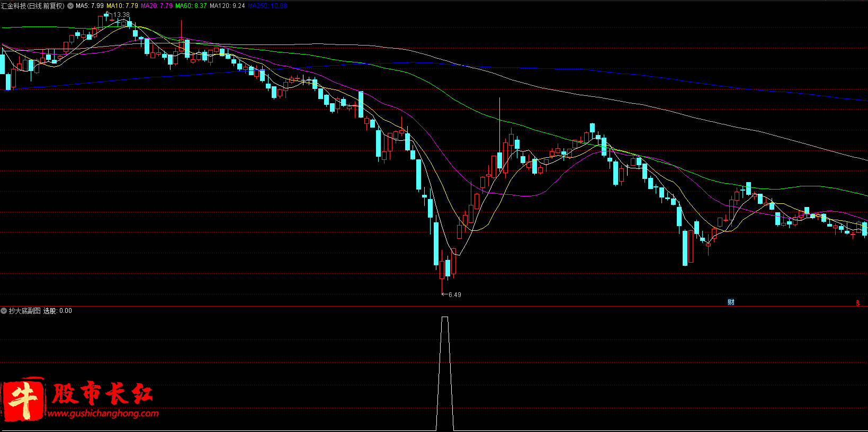Click the blue 财 financial marker icon
This screenshot has height=432, width=868.
click(731, 302)
